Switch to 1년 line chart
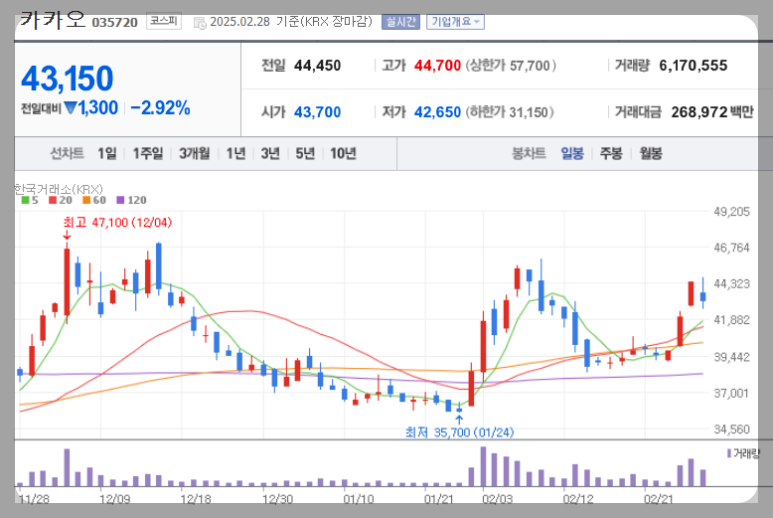 236,154
